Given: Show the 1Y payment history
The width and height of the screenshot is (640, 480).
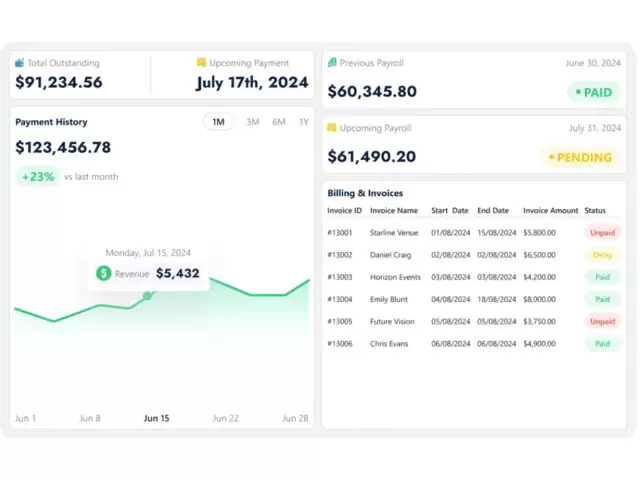Looking at the screenshot, I should (303, 122).
